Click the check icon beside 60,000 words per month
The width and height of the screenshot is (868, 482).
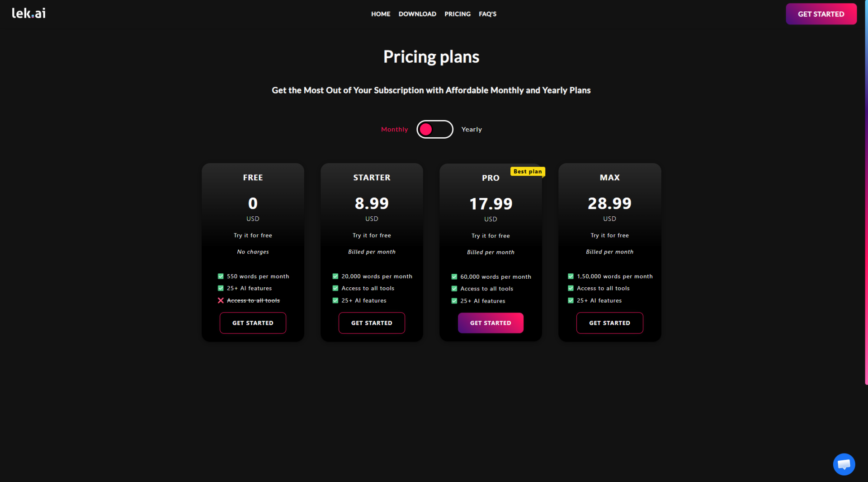point(454,277)
